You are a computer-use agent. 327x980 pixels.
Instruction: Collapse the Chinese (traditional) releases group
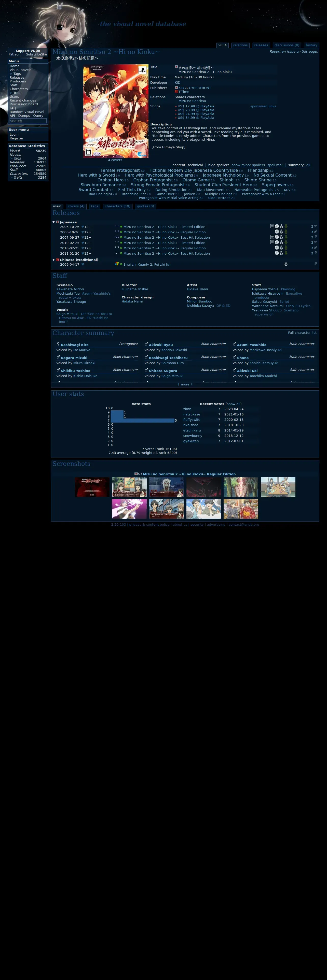tap(54, 260)
